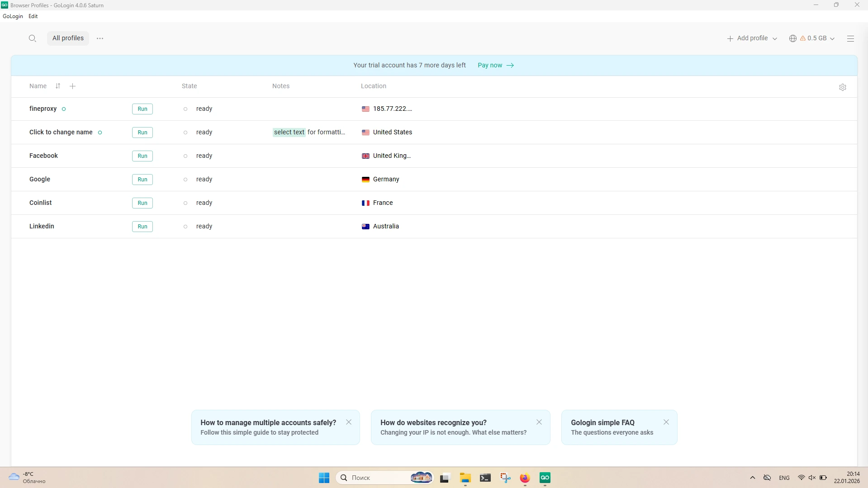This screenshot has height=488, width=868.
Task: Open the Windows Start menu
Action: pyautogui.click(x=324, y=478)
